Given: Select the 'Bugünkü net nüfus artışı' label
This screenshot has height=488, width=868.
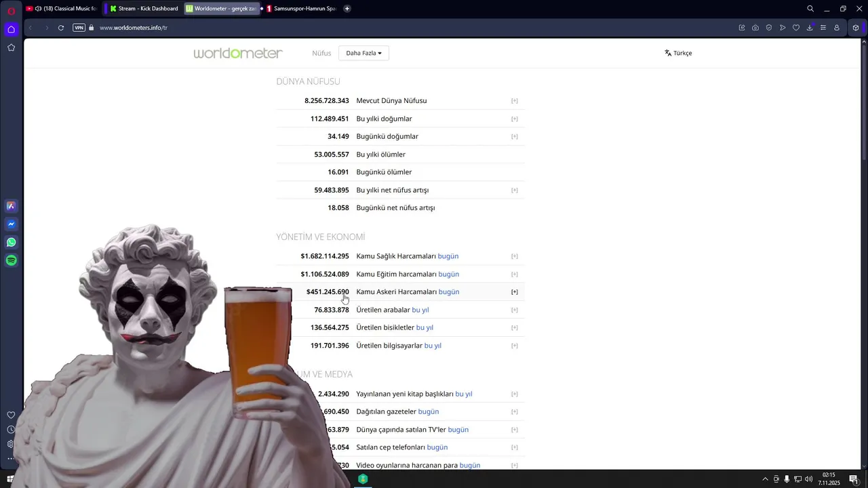Looking at the screenshot, I should point(395,208).
